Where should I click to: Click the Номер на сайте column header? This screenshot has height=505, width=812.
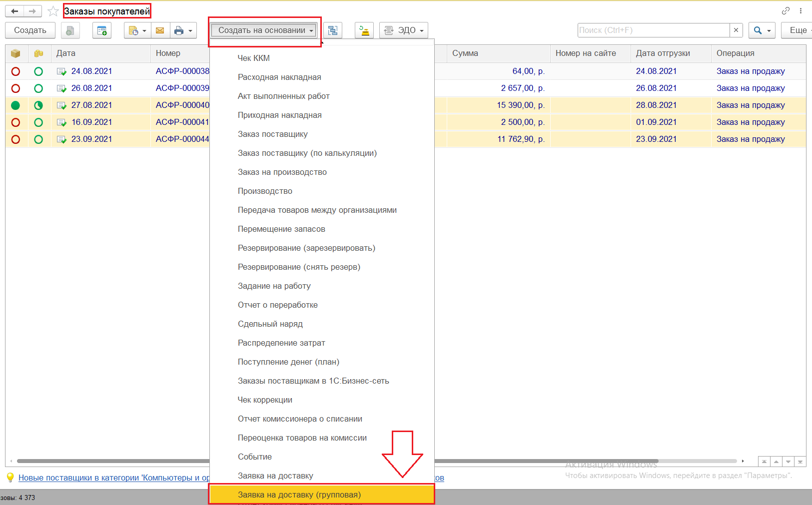tap(590, 53)
